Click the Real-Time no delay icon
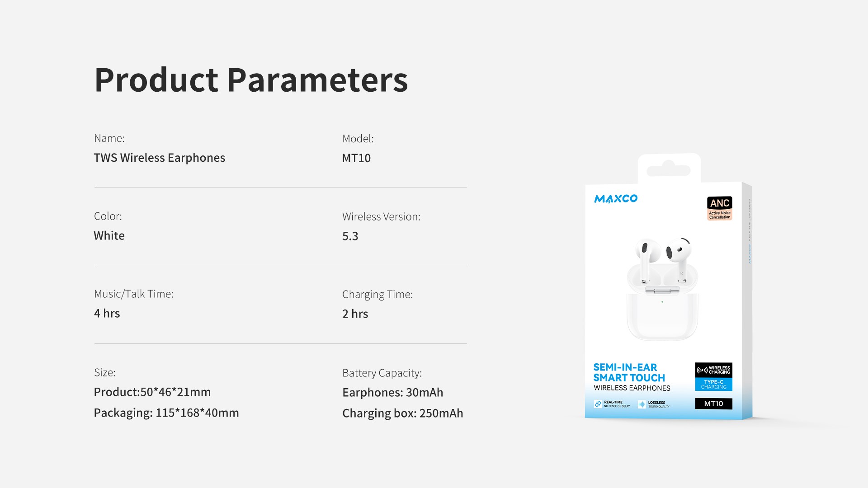The image size is (868, 488). pos(598,404)
